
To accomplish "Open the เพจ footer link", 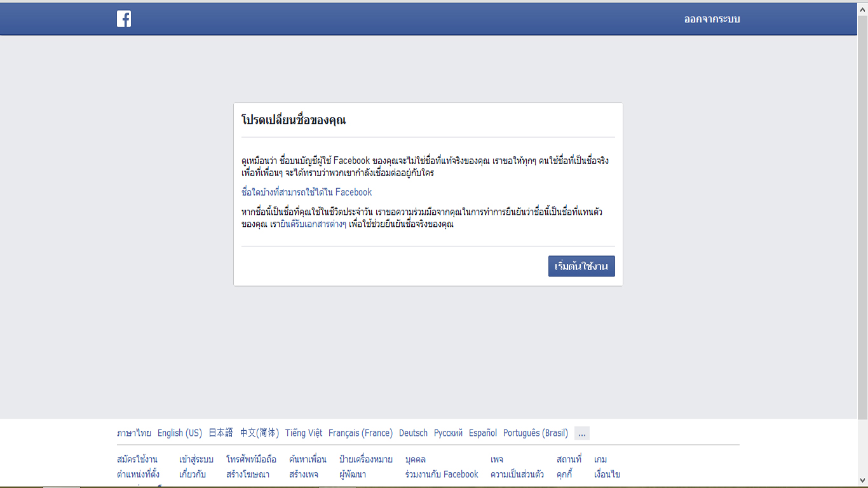I will pos(497,459).
